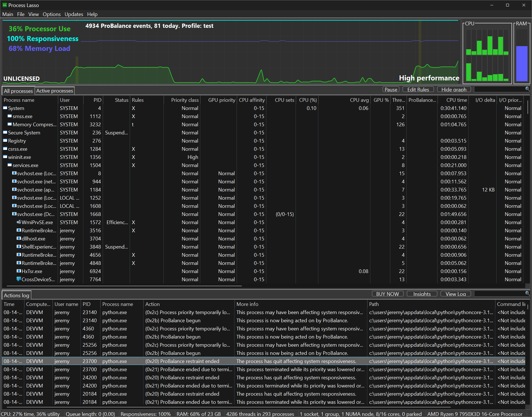Sort by the Priority class column header
This screenshot has height=417, width=532.
182,100
